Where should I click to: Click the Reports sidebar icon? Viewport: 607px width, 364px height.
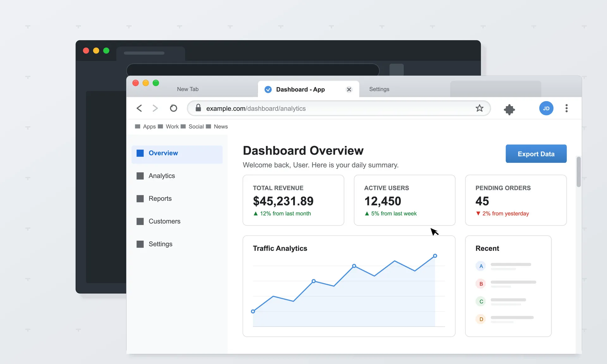[x=140, y=199]
